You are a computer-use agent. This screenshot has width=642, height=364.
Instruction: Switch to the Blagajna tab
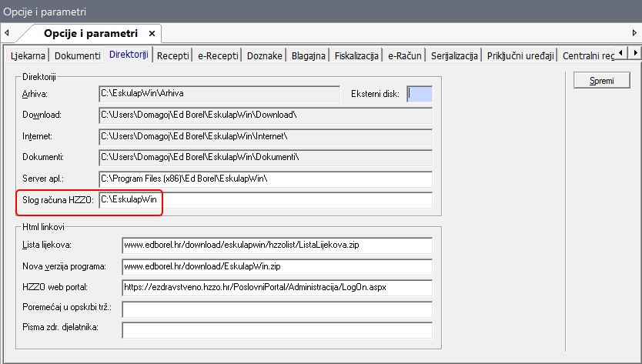click(x=308, y=55)
